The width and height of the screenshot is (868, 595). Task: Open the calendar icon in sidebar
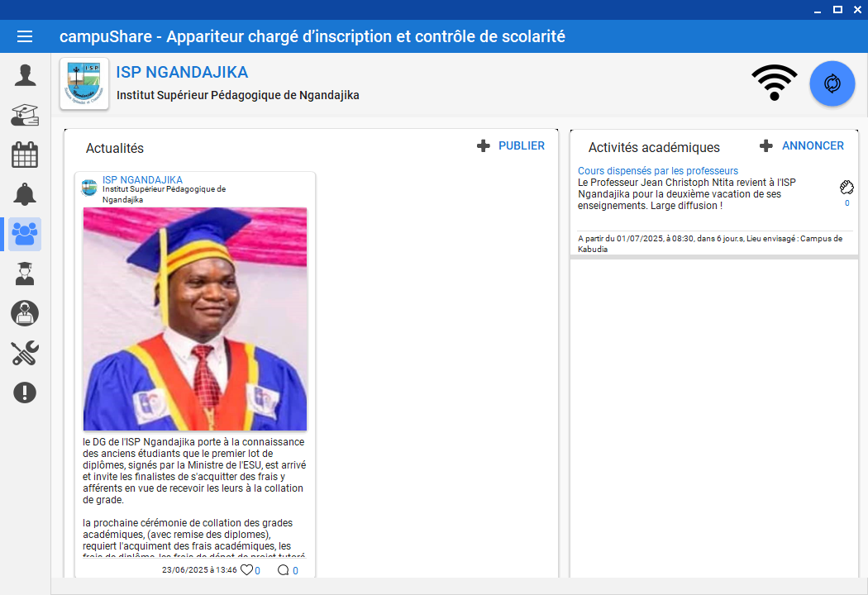(25, 155)
